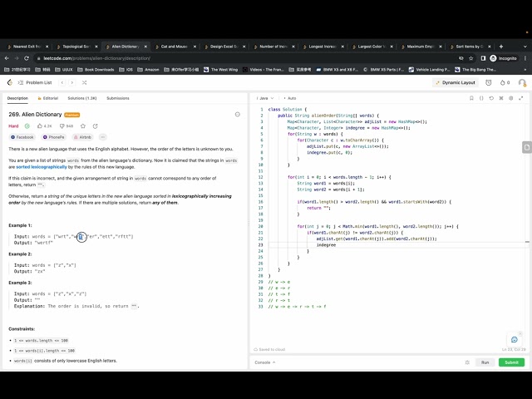
Task: Open the Submissions tab
Action: pyautogui.click(x=118, y=98)
